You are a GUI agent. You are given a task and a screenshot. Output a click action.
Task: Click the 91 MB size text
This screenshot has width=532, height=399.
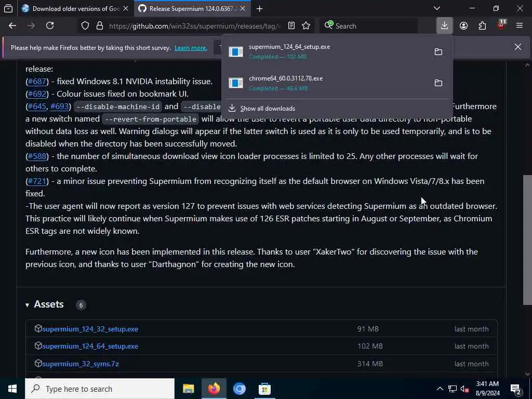coord(368,329)
